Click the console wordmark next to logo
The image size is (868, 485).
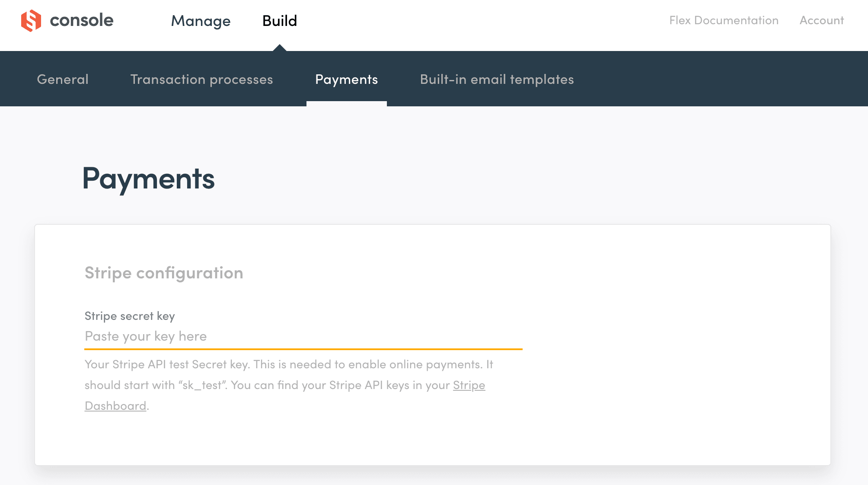click(81, 20)
